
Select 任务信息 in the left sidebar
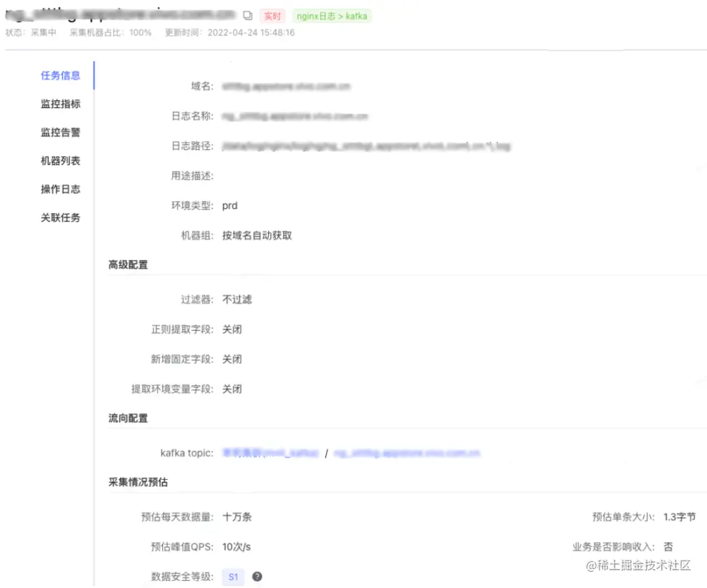click(61, 75)
